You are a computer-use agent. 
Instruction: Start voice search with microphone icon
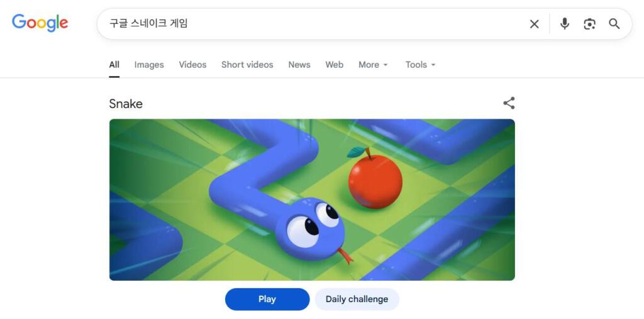(565, 24)
